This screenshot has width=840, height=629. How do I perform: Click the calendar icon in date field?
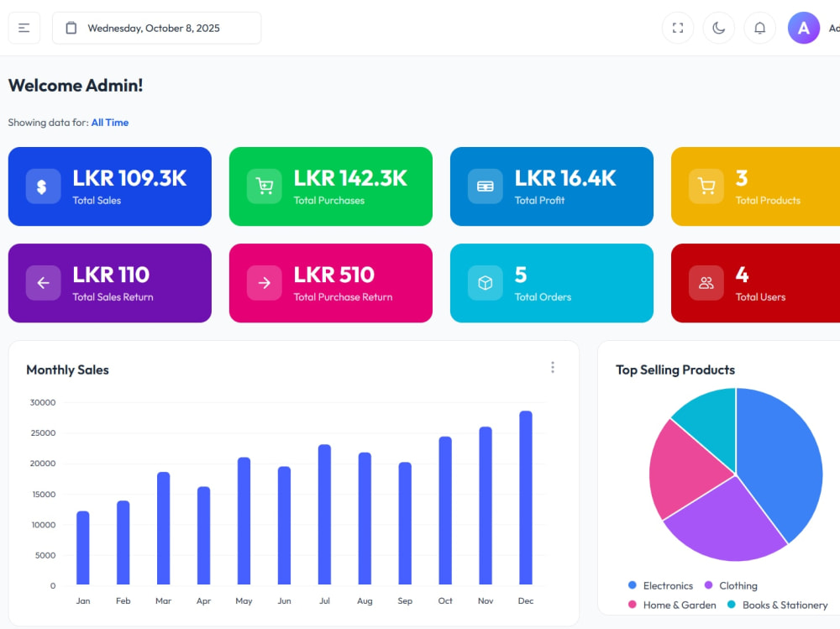tap(71, 28)
